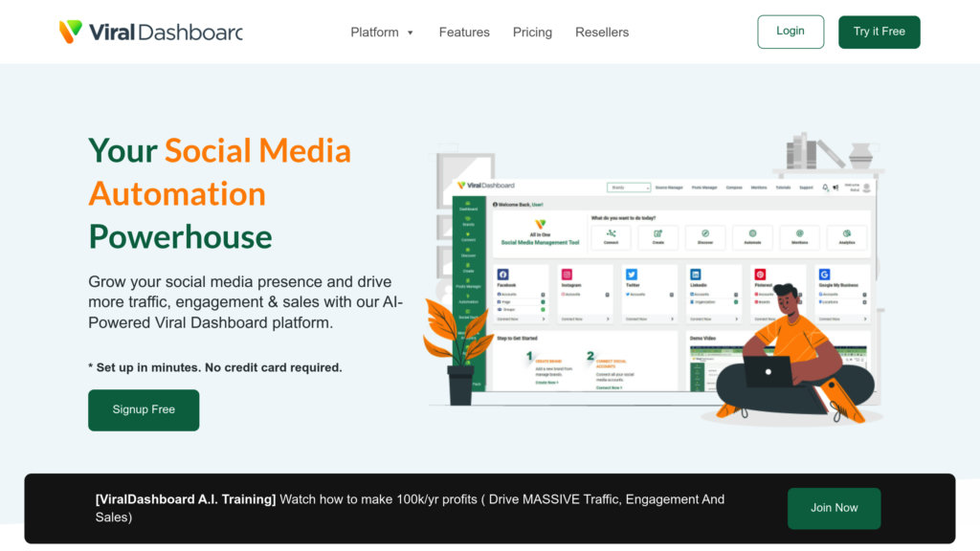Expand the Facebook card's Connect Now chevron
Viewport: 980px width, 551px height.
544,319
